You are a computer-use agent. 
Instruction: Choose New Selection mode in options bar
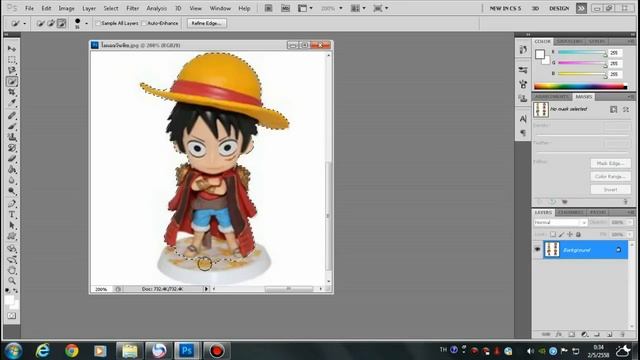pyautogui.click(x=40, y=24)
